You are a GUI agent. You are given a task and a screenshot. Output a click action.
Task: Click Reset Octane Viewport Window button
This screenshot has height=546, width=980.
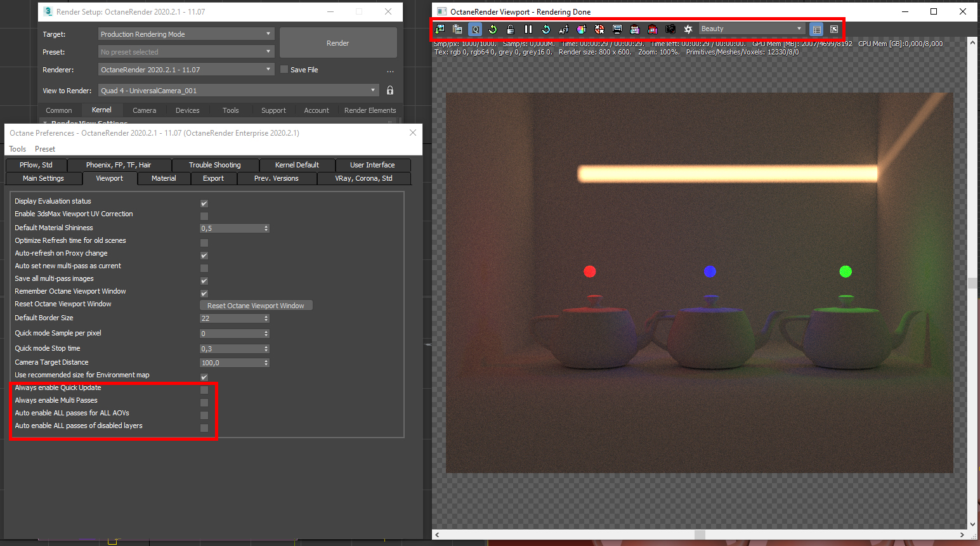(x=256, y=306)
